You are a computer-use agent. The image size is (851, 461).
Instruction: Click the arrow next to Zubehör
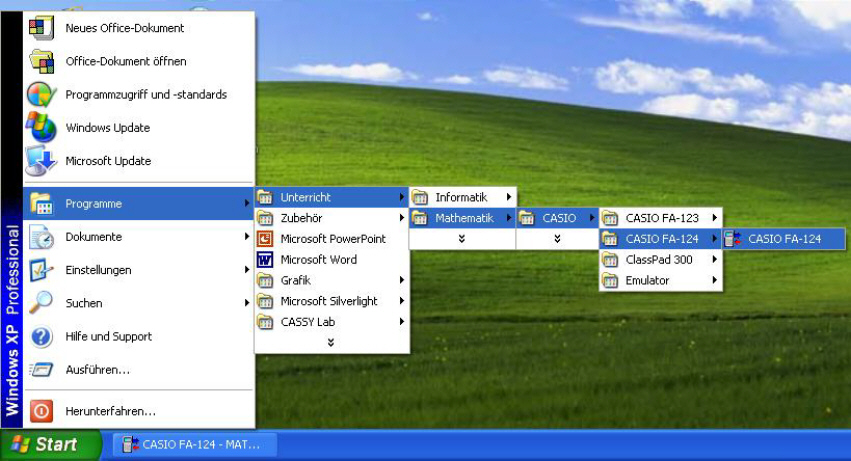pyautogui.click(x=402, y=218)
